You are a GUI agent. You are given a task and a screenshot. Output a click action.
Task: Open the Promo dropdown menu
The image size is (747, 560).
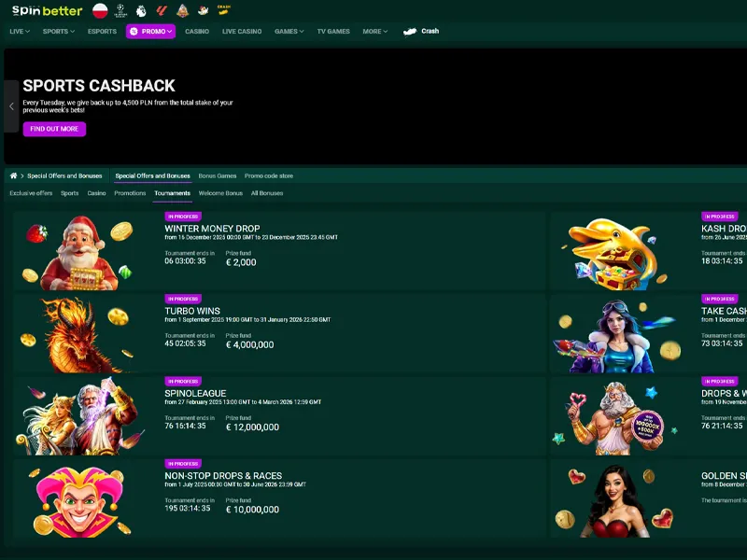150,31
